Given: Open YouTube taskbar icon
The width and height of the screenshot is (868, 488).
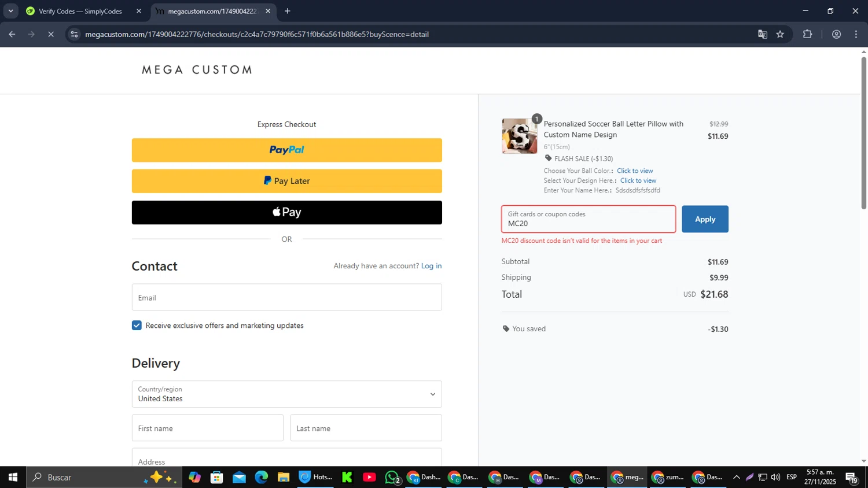Looking at the screenshot, I should [x=369, y=477].
